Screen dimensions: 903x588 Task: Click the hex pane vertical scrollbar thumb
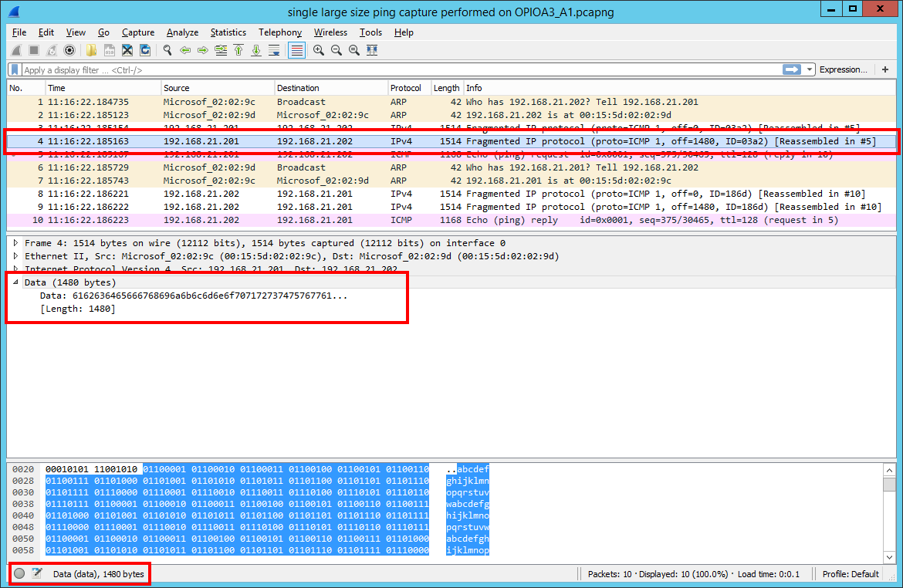point(889,485)
